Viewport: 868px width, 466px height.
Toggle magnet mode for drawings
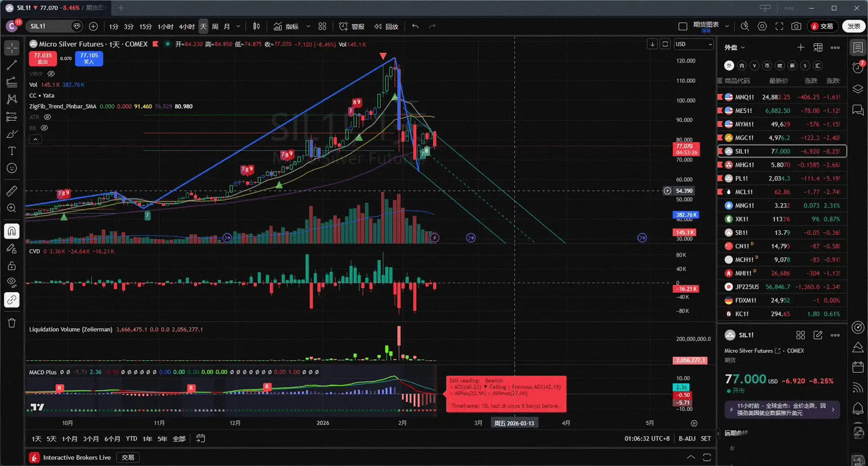pyautogui.click(x=12, y=231)
